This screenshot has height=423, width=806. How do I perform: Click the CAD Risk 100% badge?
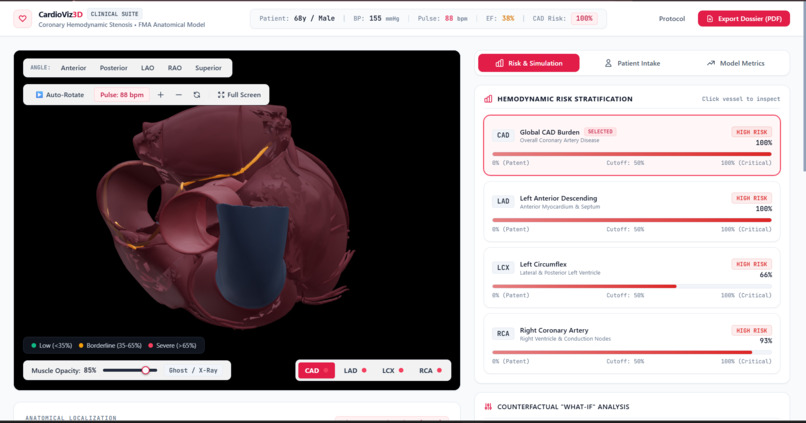point(584,19)
